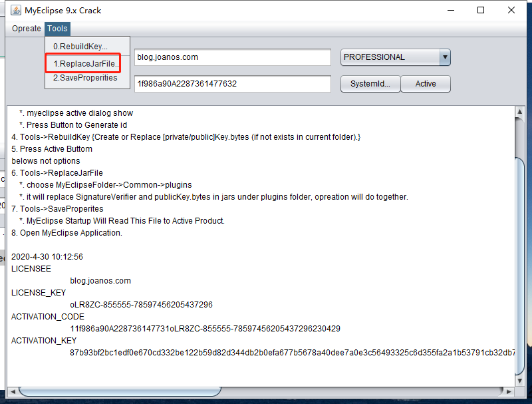Image resolution: width=532 pixels, height=404 pixels.
Task: Click the blog.joanos.com usercode field
Action: [x=232, y=57]
